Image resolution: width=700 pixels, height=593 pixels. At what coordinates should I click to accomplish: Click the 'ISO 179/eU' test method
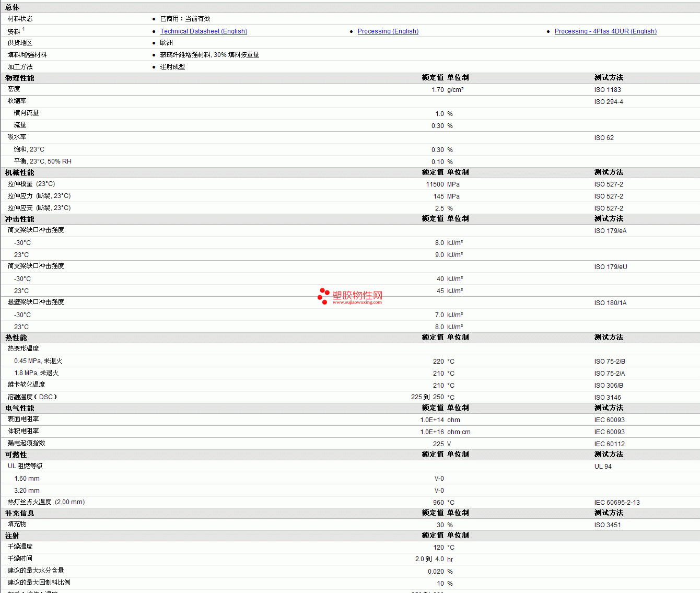coord(611,267)
